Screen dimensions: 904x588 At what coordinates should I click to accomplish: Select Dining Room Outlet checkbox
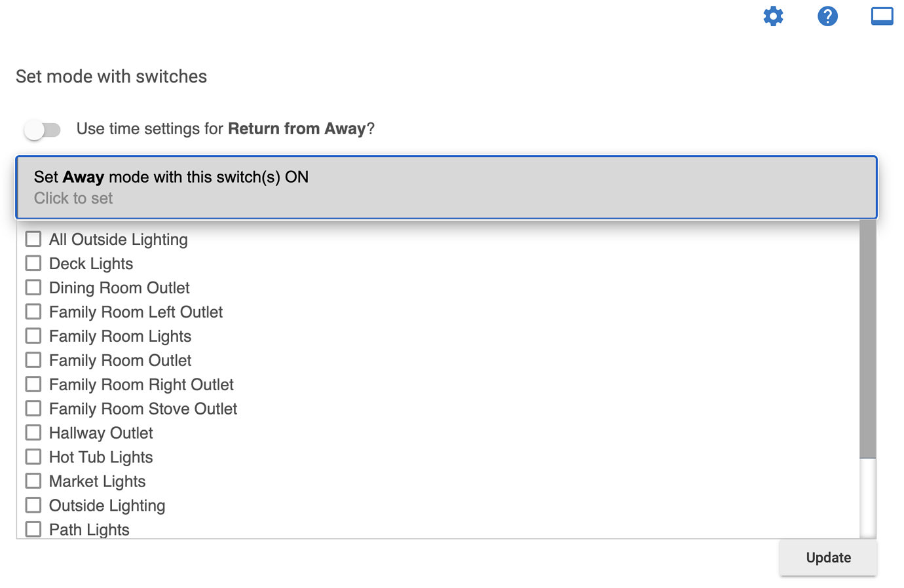pyautogui.click(x=33, y=287)
